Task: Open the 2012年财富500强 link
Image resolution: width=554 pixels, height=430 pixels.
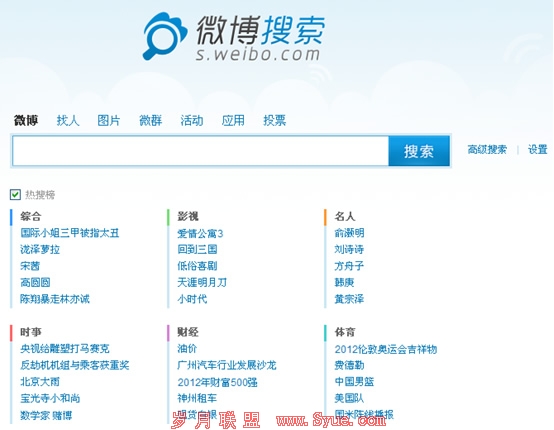Action: click(217, 382)
